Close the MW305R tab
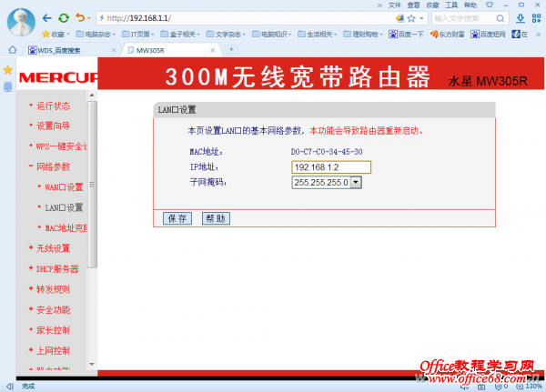The width and height of the screenshot is (546, 392). 212,50
